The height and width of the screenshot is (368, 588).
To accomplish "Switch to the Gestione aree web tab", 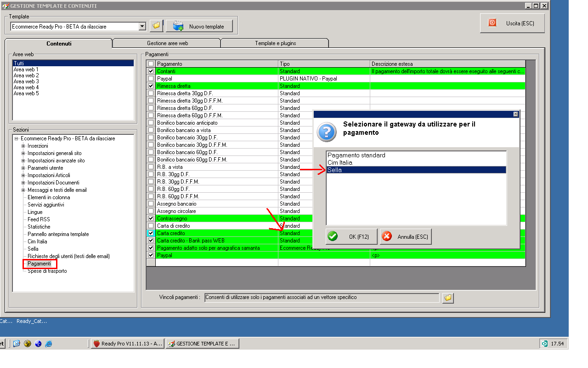I will point(167,43).
